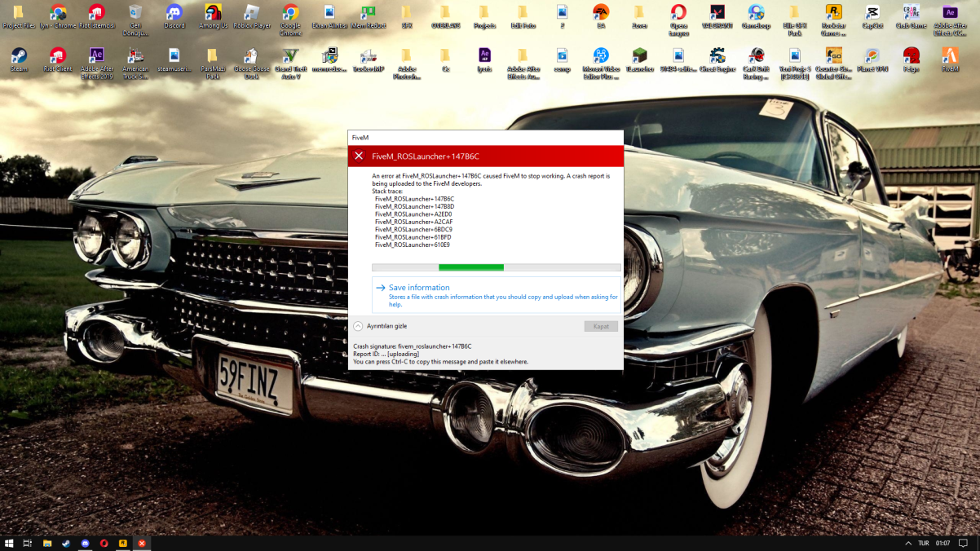The height and width of the screenshot is (551, 980).
Task: Open the Among Us desktop icon
Action: click(213, 16)
